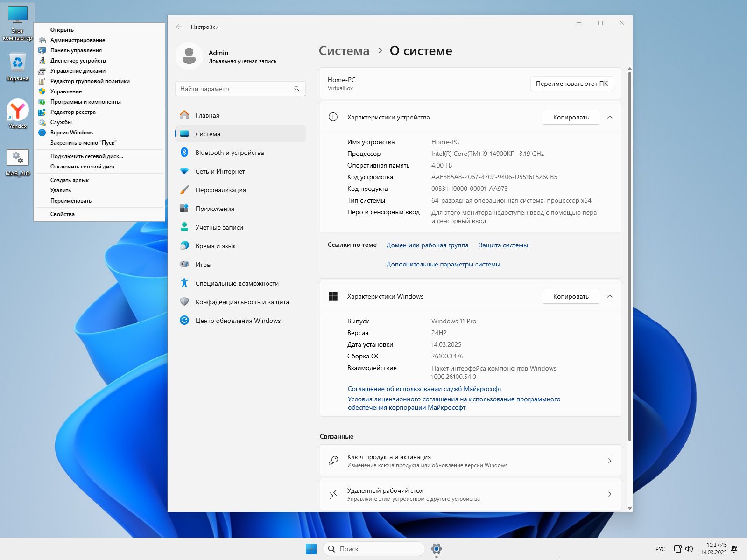Select the MAS_AIO desktop file icon

(x=17, y=162)
